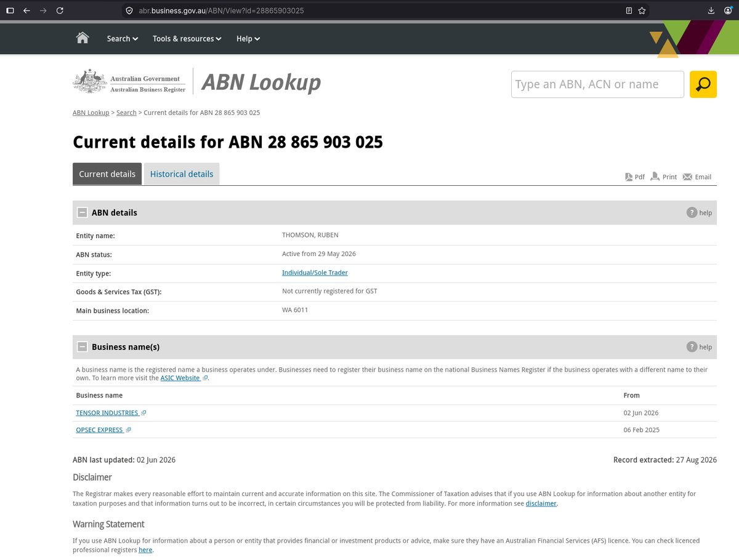Screen dimensions: 739x560
Task: Switch to the Current details tab
Action: [107, 174]
